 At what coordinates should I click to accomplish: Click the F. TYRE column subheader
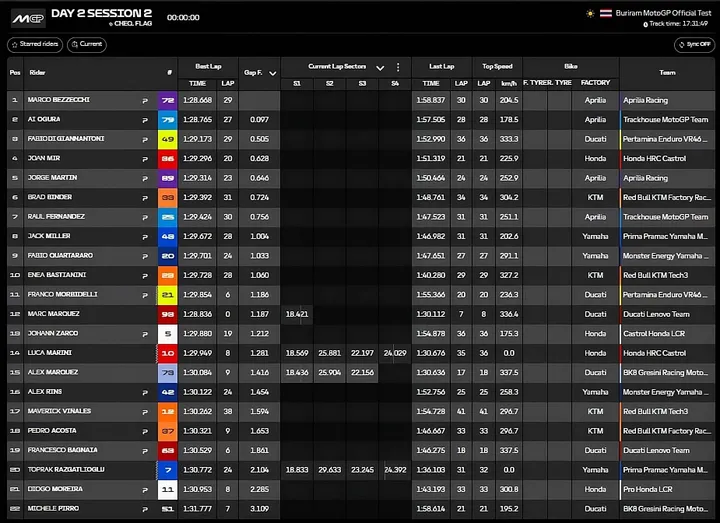(534, 83)
